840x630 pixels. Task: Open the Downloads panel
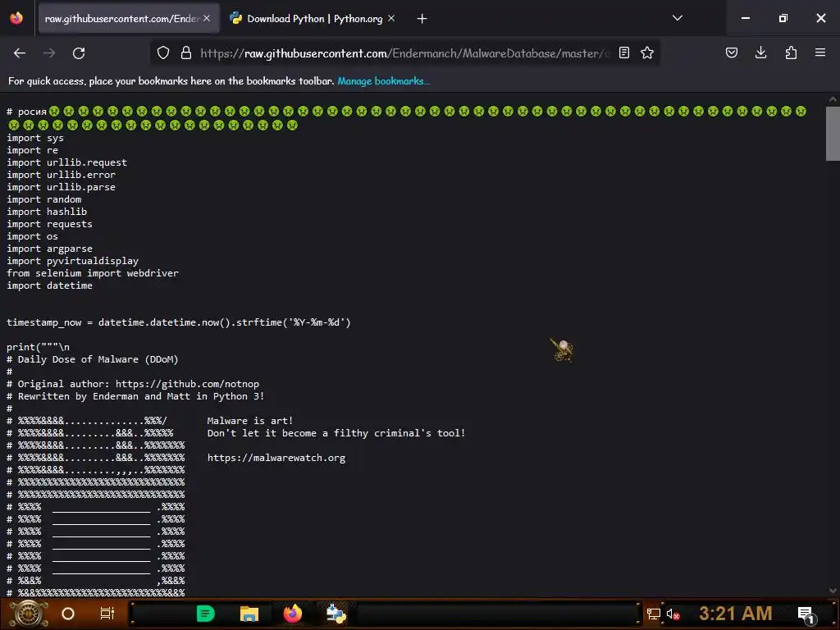(x=760, y=52)
